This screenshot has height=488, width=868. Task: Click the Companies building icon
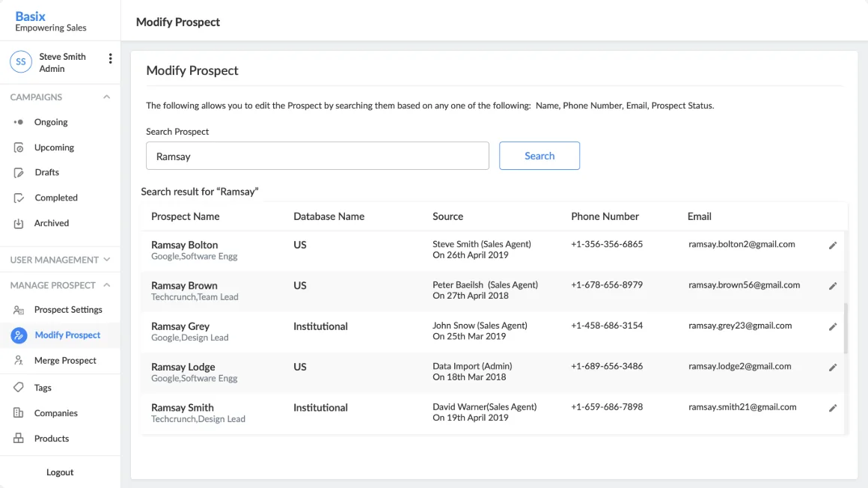click(18, 412)
